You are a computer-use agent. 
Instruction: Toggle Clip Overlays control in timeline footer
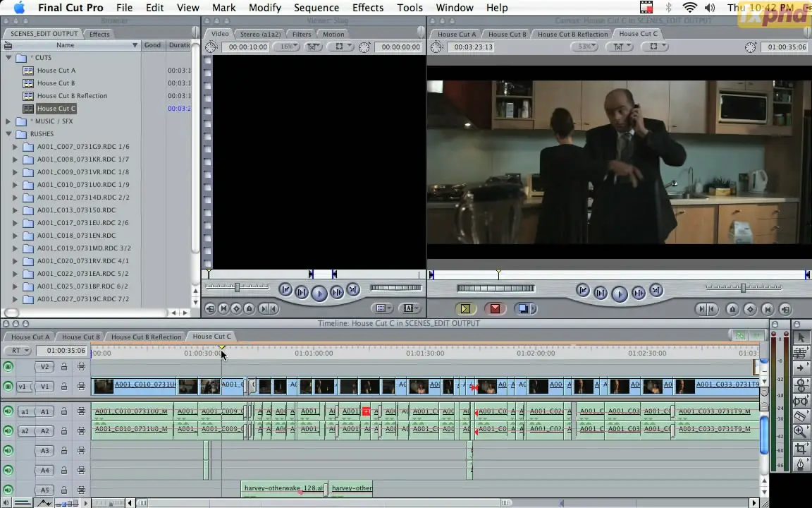point(44,503)
